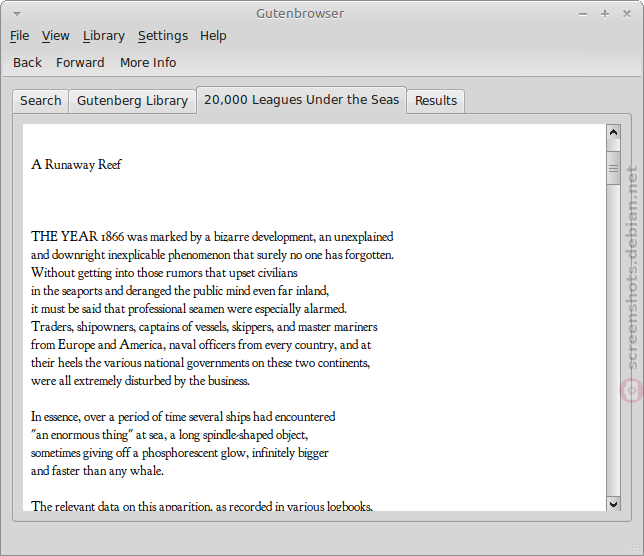This screenshot has height=556, width=644.
Task: Click the Forward toolbar button
Action: pos(80,63)
